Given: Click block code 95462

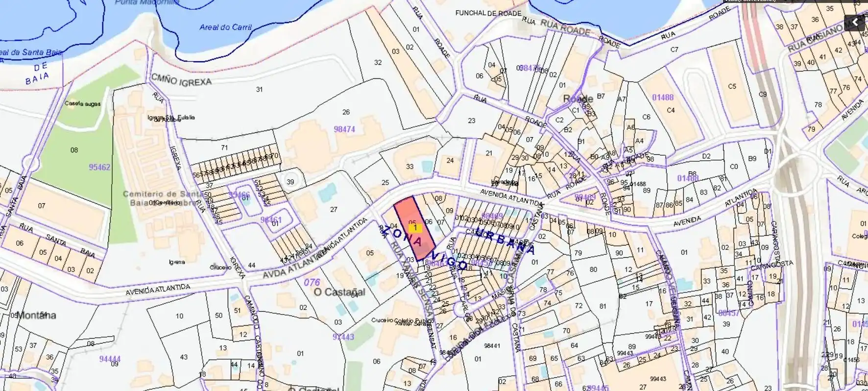Looking at the screenshot, I should pyautogui.click(x=99, y=167).
